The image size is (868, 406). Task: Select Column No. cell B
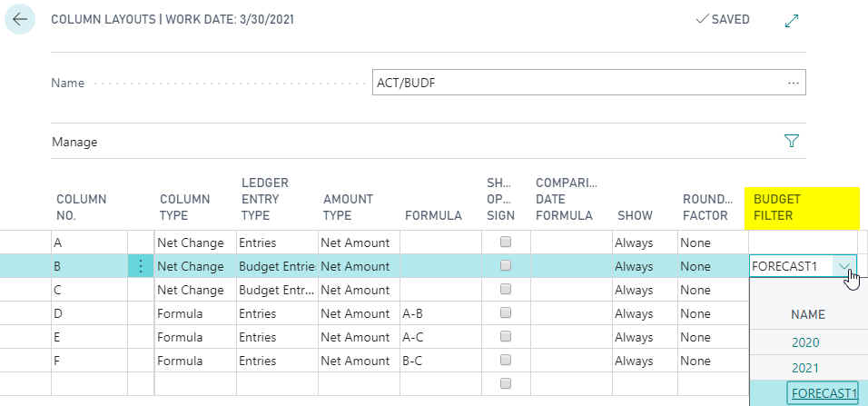[x=89, y=266]
